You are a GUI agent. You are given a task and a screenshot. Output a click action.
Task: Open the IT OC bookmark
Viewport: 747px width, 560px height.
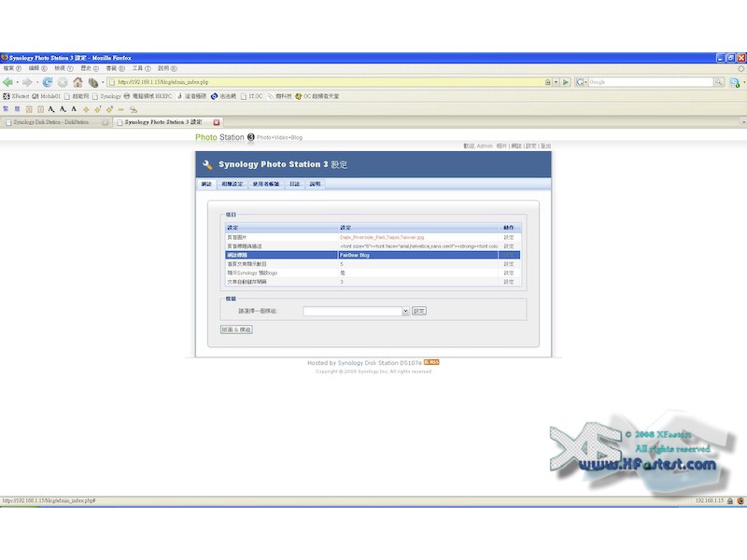click(x=251, y=96)
